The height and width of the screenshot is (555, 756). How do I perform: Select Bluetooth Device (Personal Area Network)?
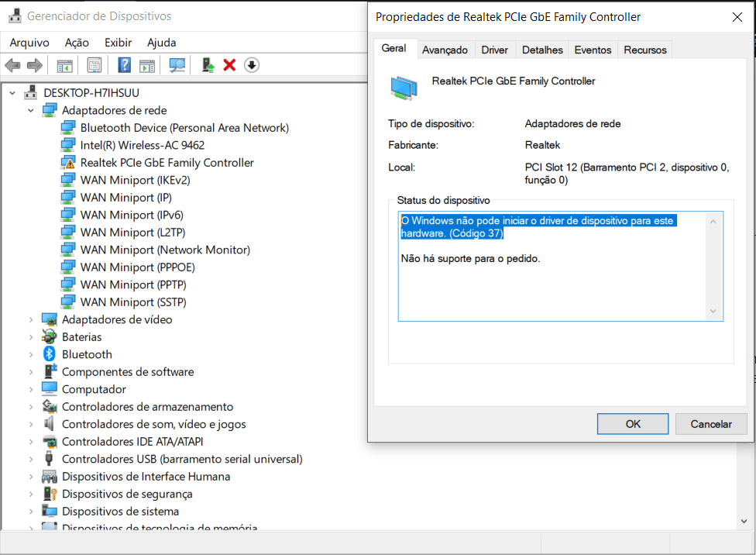(x=184, y=128)
